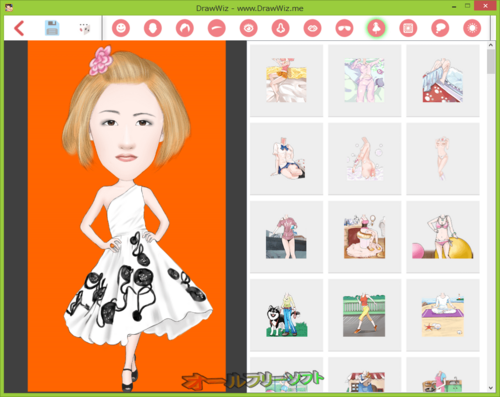Minimize the DrawWiz window

[x=454, y=7]
